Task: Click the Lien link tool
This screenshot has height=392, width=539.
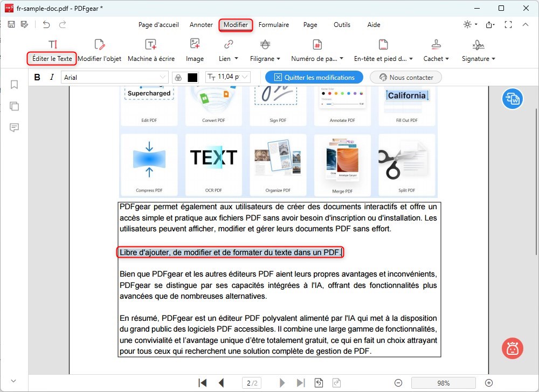Action: (228, 51)
